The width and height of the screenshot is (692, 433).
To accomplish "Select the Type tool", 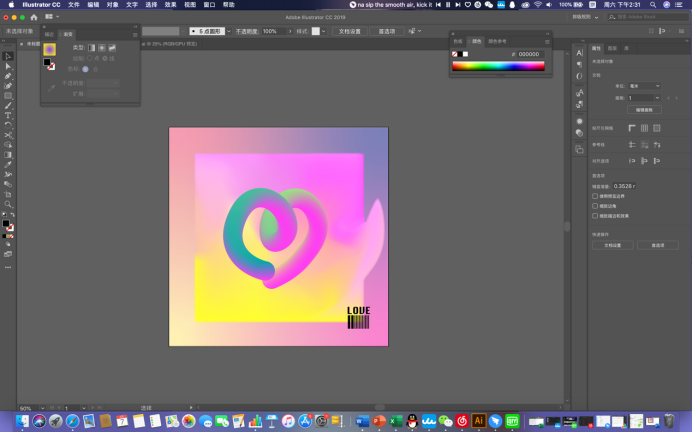I will (x=8, y=115).
